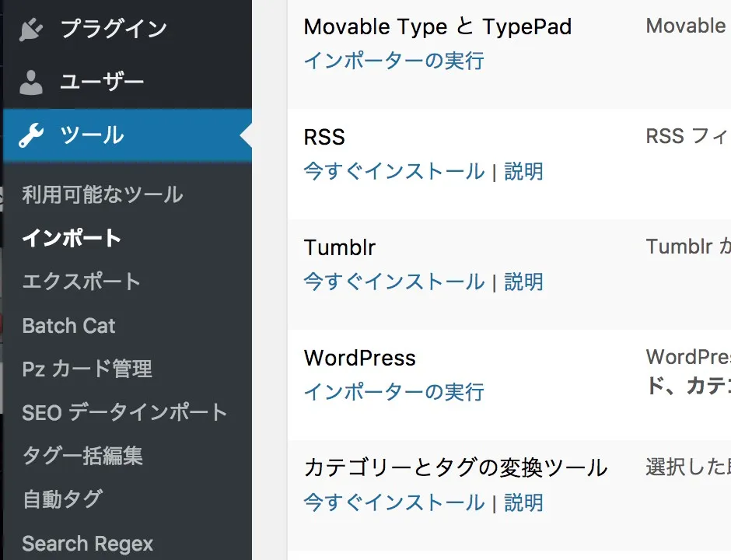Open Batch Cat tool

(68, 325)
